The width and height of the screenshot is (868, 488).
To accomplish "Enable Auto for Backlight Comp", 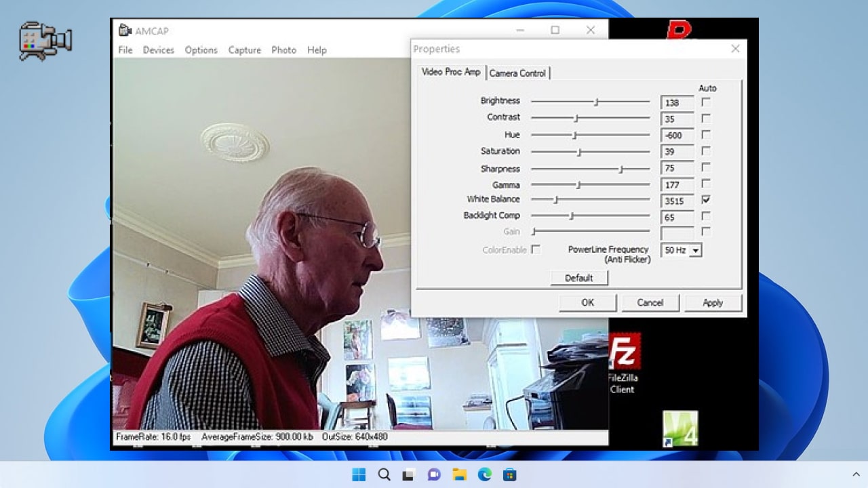I will pos(706,216).
